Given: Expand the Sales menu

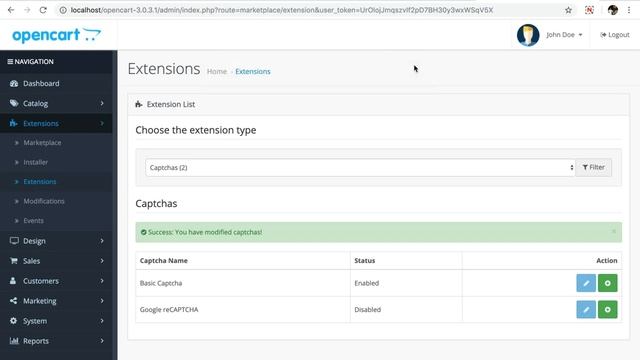Looking at the screenshot, I should [56, 261].
